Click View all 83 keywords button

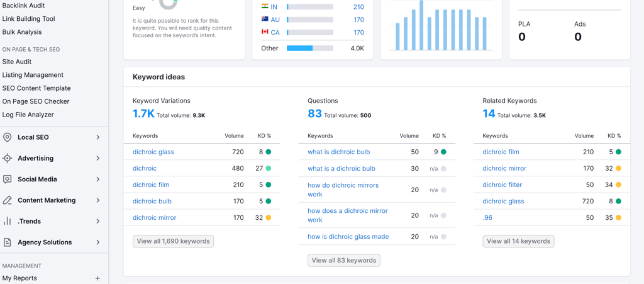344,261
